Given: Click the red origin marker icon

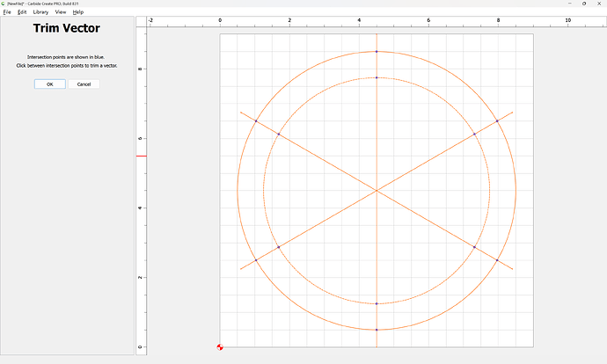Looking at the screenshot, I should click(x=220, y=347).
